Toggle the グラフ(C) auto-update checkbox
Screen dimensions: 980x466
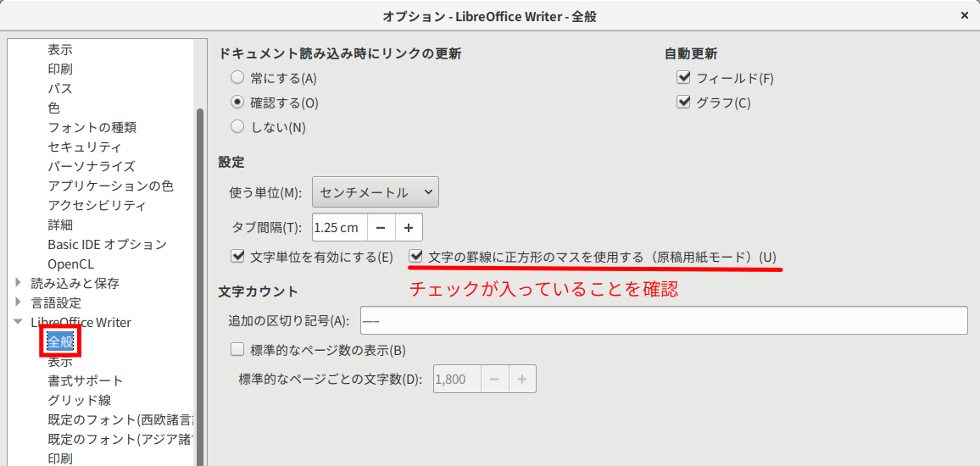pyautogui.click(x=683, y=103)
